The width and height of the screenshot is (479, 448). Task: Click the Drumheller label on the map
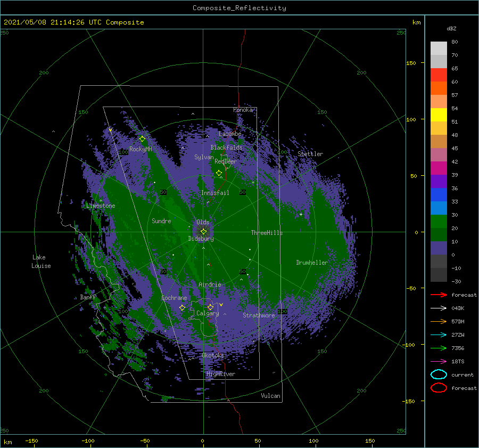click(x=312, y=263)
